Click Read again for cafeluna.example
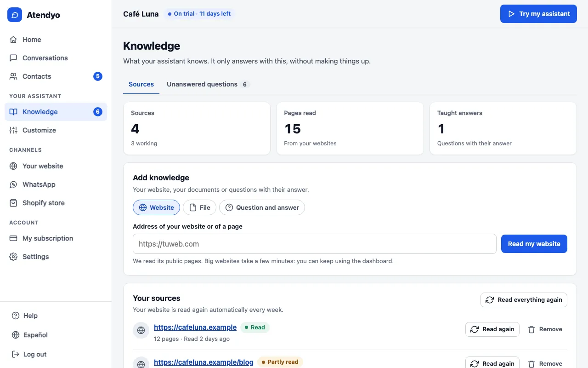 pyautogui.click(x=492, y=329)
